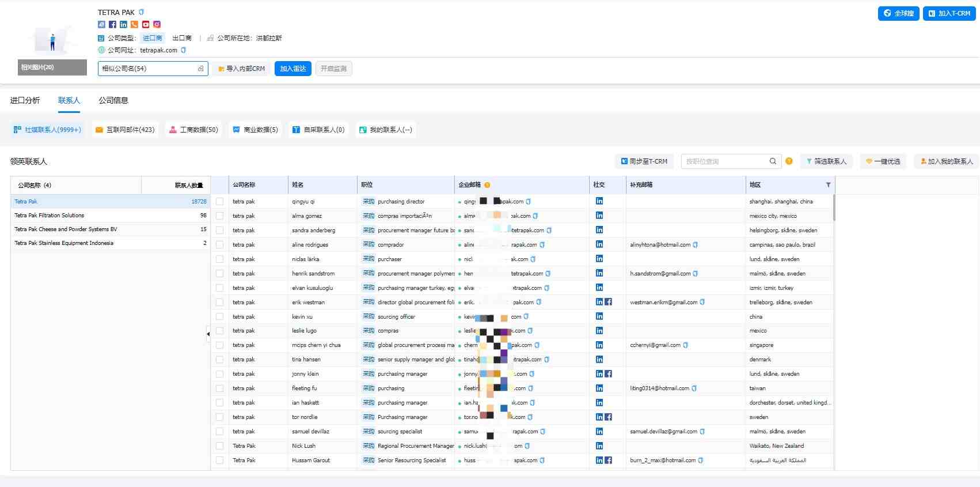Screen dimensions: 980x487
Task: Switch to the 进口分析 tab
Action: pos(25,100)
